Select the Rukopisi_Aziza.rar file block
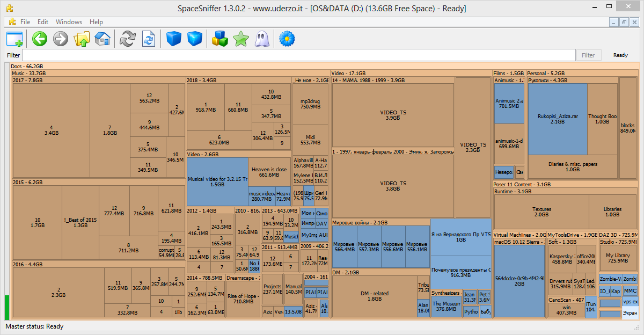 [x=557, y=119]
